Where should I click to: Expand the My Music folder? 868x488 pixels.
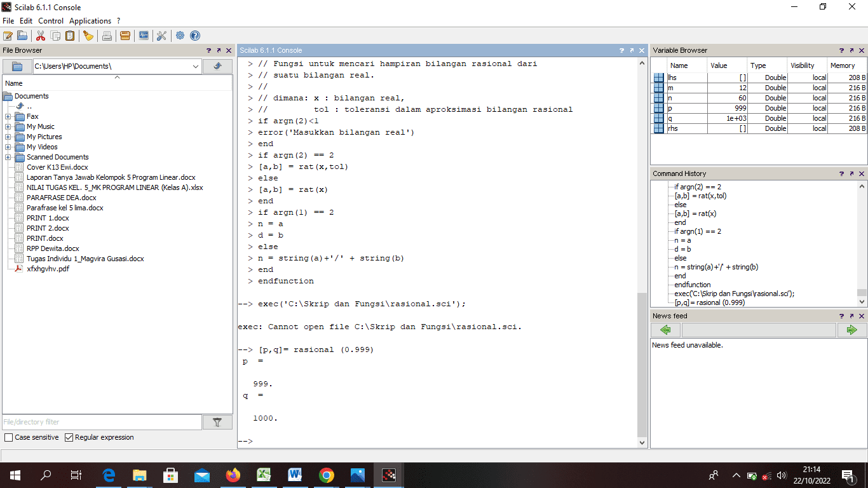coord(8,126)
